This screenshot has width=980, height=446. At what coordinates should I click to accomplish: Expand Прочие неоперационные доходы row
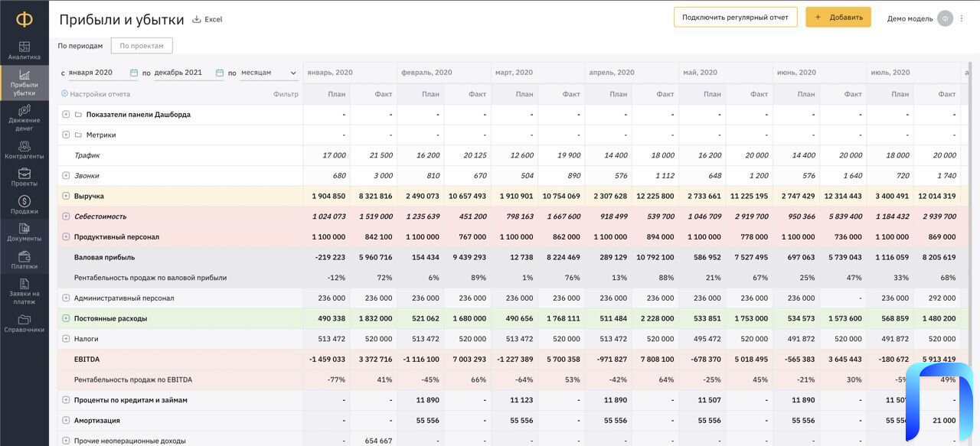66,441
